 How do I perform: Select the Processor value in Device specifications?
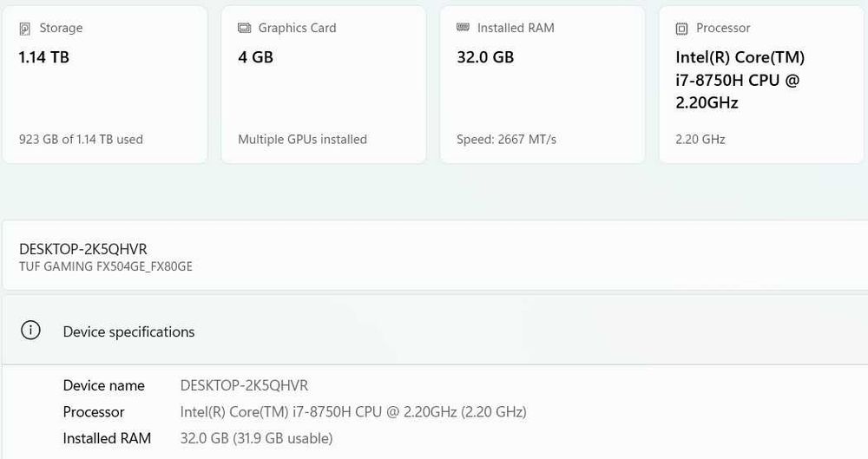tap(353, 411)
